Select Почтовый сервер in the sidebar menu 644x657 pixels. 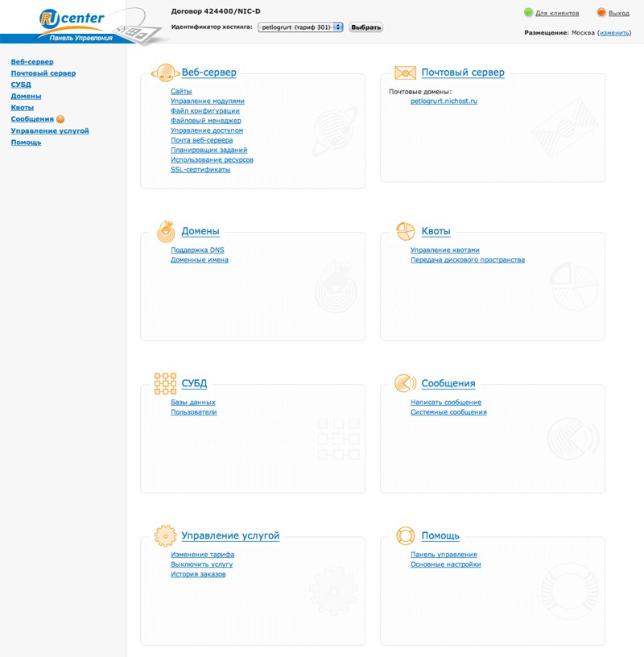click(x=43, y=73)
